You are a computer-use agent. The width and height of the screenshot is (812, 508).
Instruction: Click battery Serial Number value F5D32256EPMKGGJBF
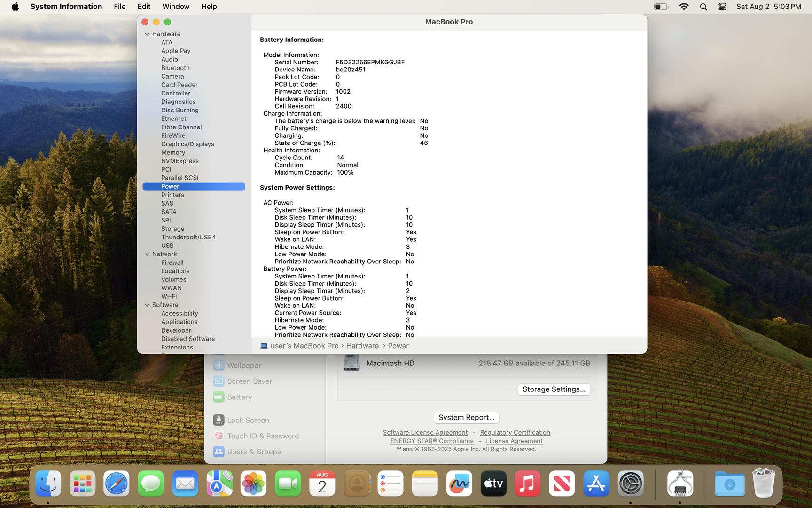point(370,62)
